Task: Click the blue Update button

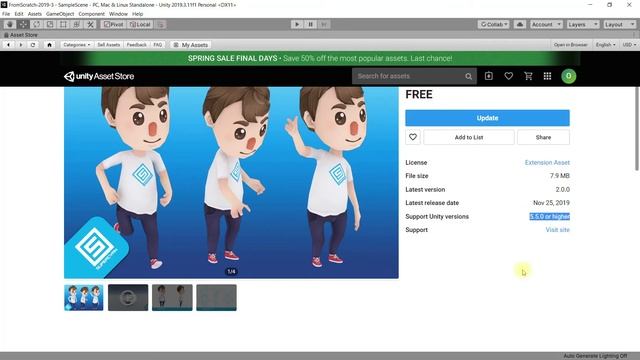Action: [487, 118]
